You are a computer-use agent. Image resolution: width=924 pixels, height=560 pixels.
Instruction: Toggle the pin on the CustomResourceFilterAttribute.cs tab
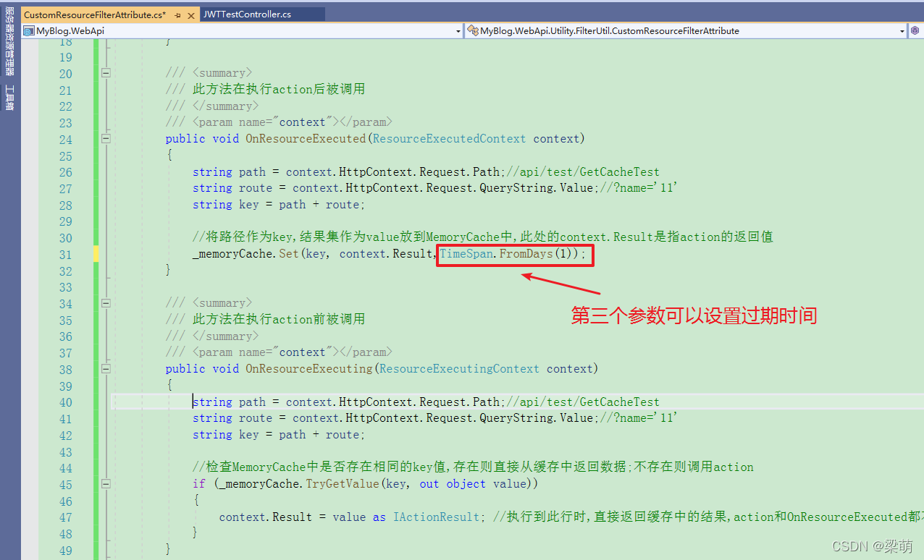pos(177,13)
